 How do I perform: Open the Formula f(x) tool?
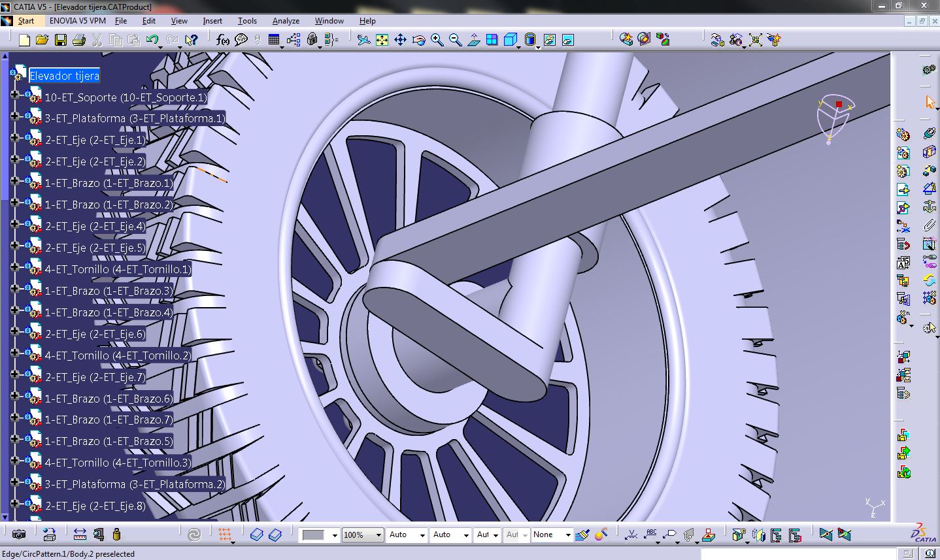click(x=223, y=40)
